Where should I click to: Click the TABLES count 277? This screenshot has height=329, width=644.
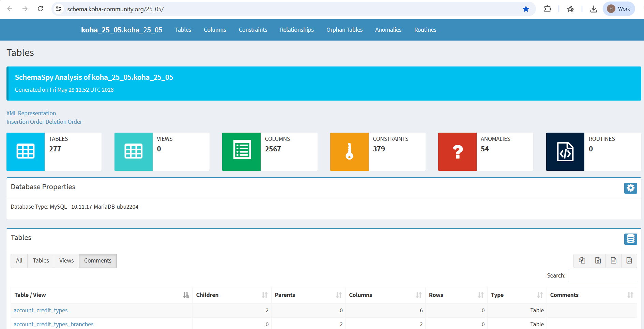pyautogui.click(x=55, y=149)
